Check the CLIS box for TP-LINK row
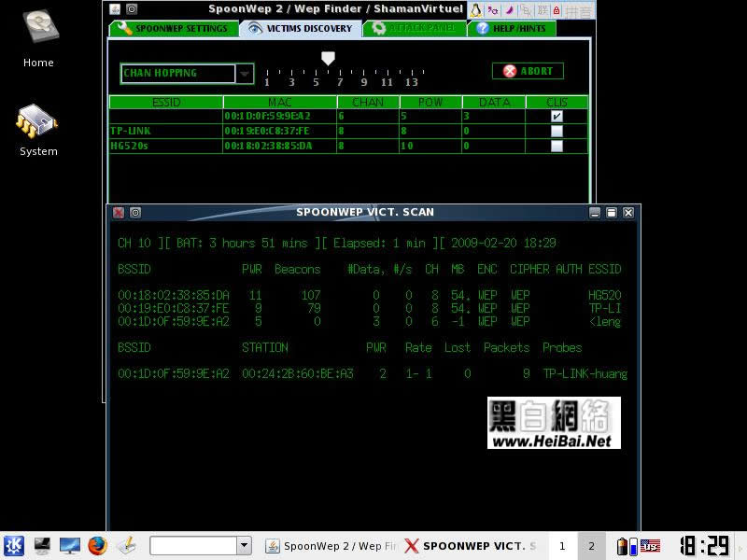This screenshot has width=747, height=560. point(557,131)
